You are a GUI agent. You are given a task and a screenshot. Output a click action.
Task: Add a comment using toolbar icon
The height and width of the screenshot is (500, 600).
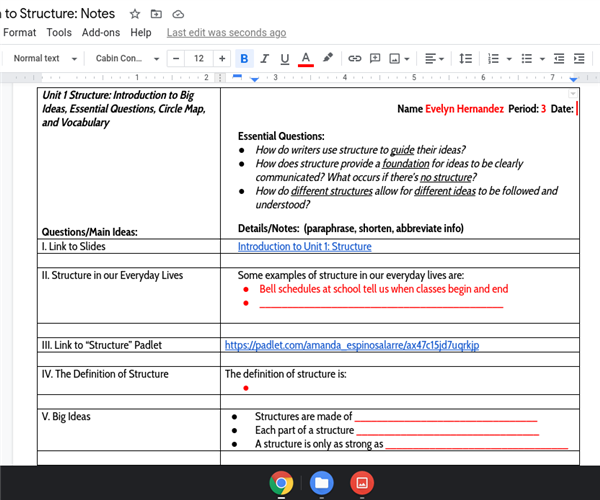pyautogui.click(x=375, y=59)
